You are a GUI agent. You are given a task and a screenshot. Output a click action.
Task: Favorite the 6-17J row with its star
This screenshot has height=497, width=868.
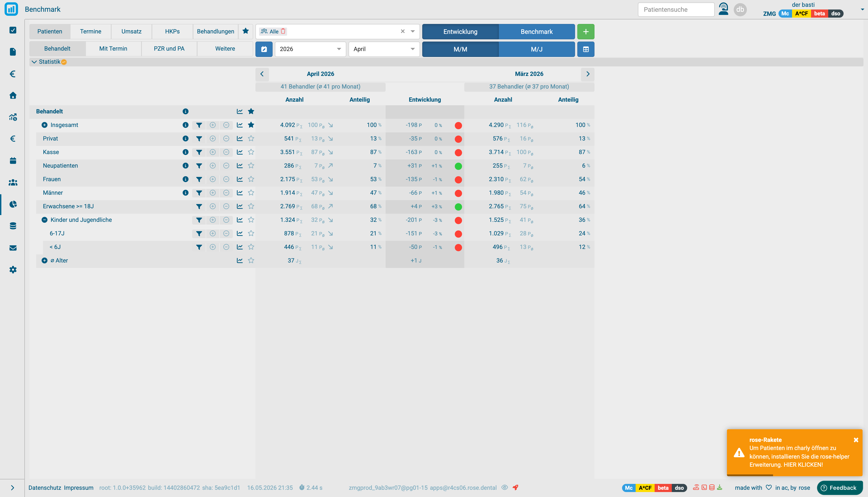(251, 234)
